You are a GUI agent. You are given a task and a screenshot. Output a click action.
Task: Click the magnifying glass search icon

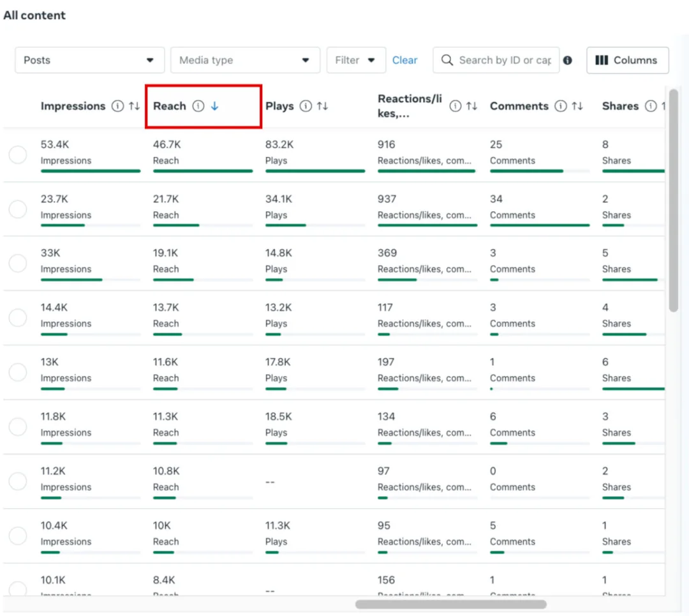pyautogui.click(x=447, y=60)
